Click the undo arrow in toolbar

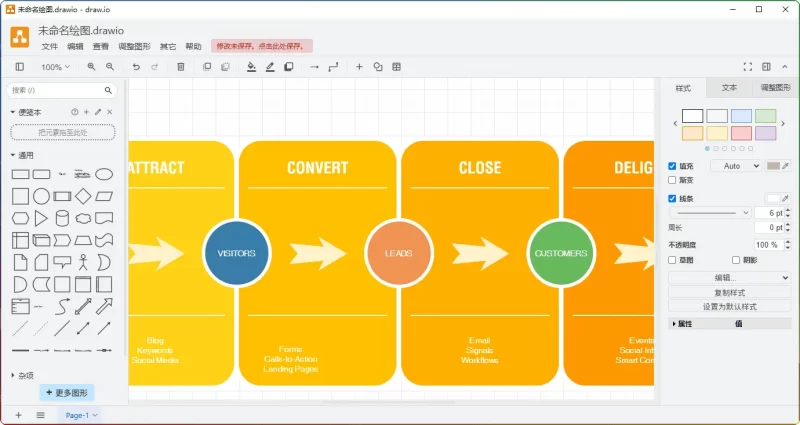click(x=136, y=67)
